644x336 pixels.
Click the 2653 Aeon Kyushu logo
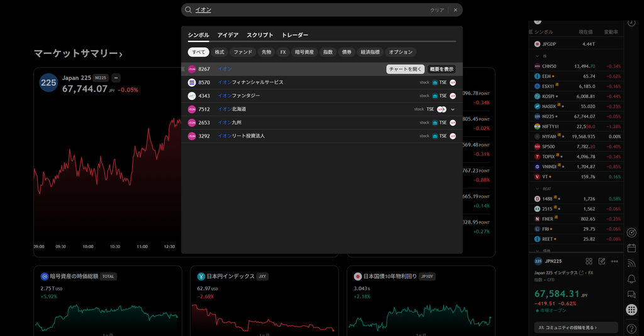point(192,122)
